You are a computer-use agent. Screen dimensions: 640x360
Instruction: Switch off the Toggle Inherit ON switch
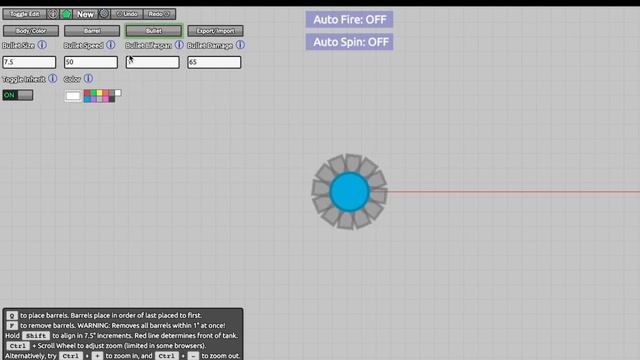(18, 95)
